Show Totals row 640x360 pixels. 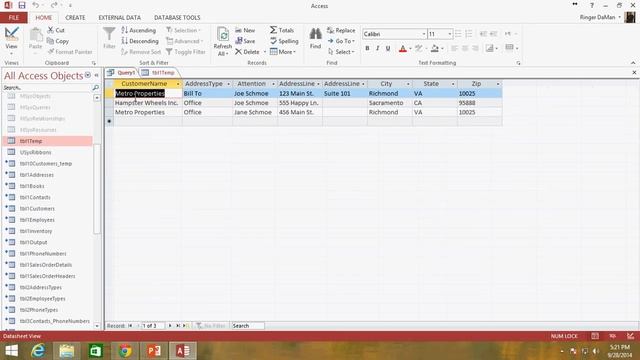pyautogui.click(x=282, y=30)
